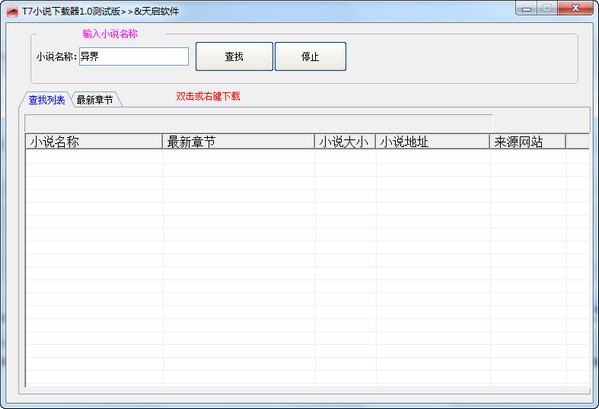This screenshot has height=409, width=599.
Task: Click the 双击或右键下载 red hint label
Action: 208,96
